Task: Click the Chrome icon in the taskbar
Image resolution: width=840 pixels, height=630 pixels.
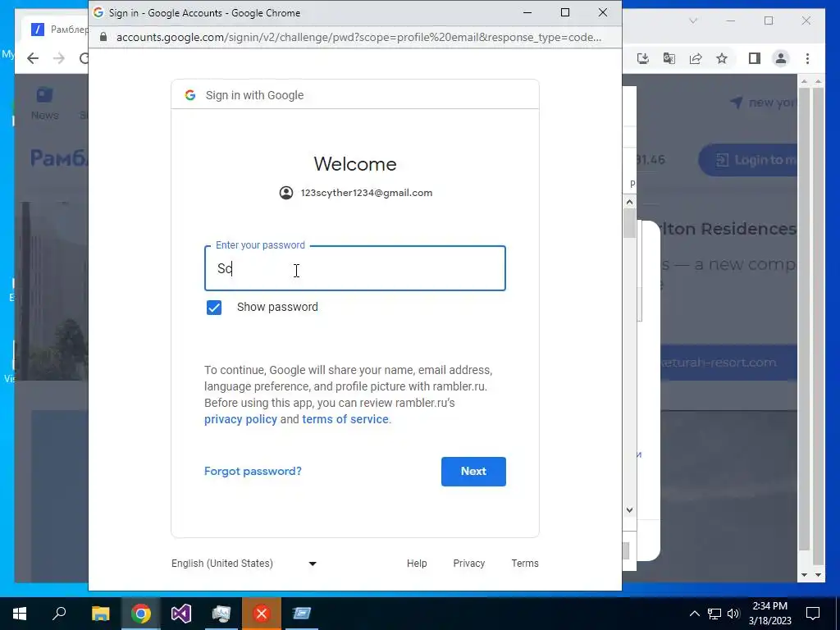Action: [140, 614]
